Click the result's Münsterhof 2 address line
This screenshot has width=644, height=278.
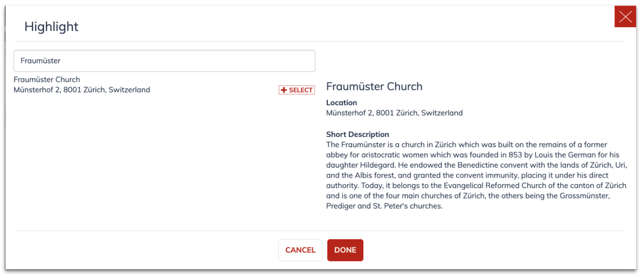tap(82, 90)
